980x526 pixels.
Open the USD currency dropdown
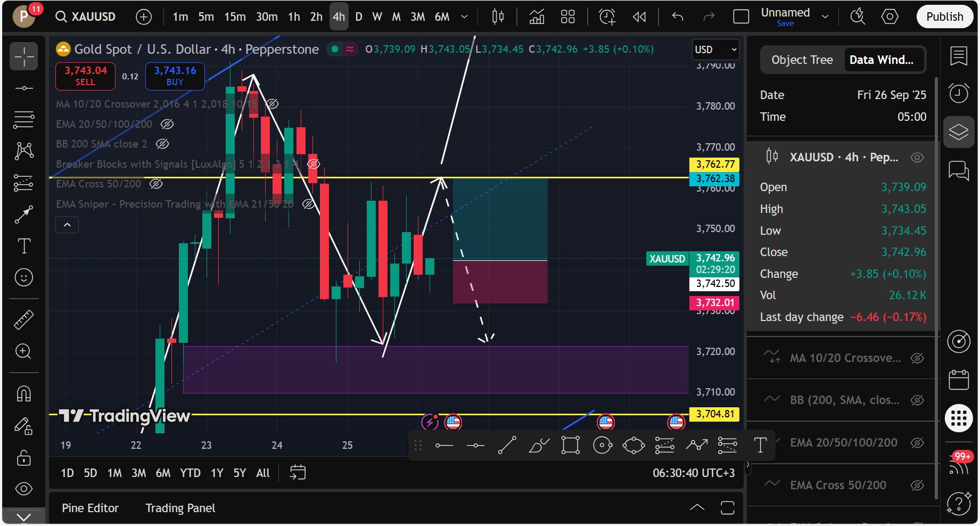tap(716, 50)
